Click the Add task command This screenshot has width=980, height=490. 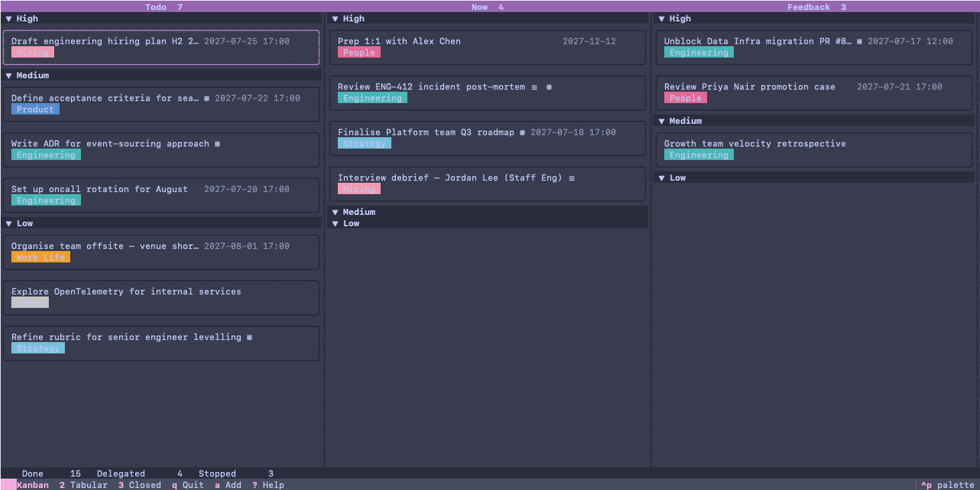[x=228, y=485]
